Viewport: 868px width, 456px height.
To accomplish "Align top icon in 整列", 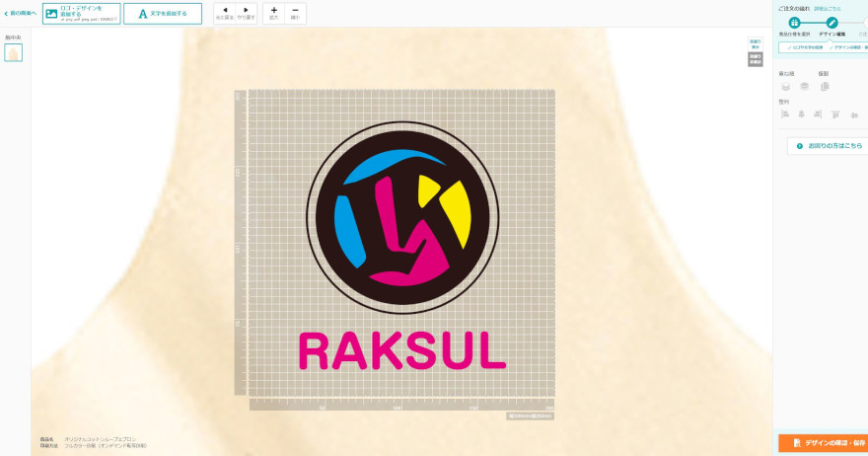I will click(x=835, y=114).
